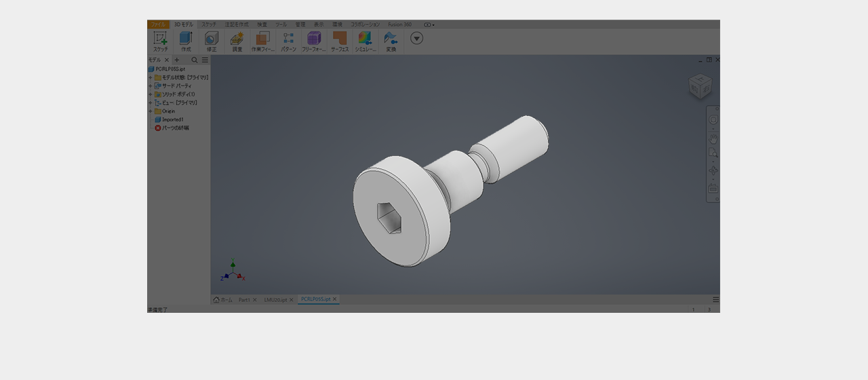Image resolution: width=868 pixels, height=380 pixels.
Task: Open the 調査 (Explore) panel icon
Action: 237,39
